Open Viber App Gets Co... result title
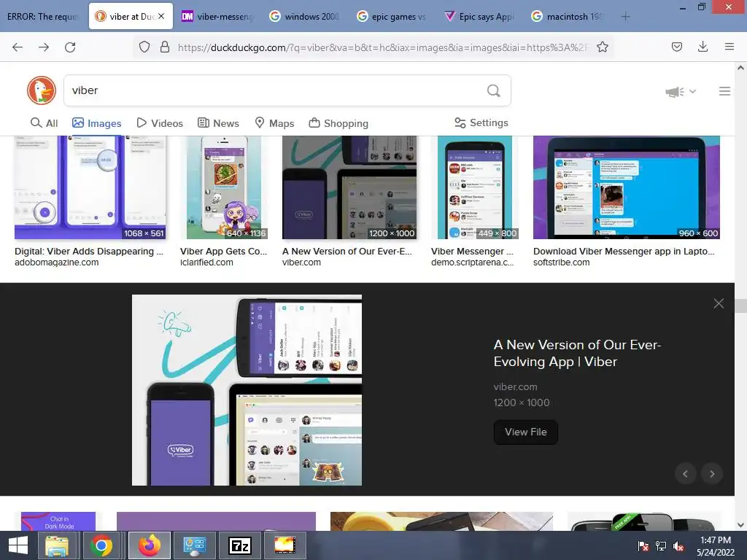Screen dimensions: 747x560 [223, 252]
